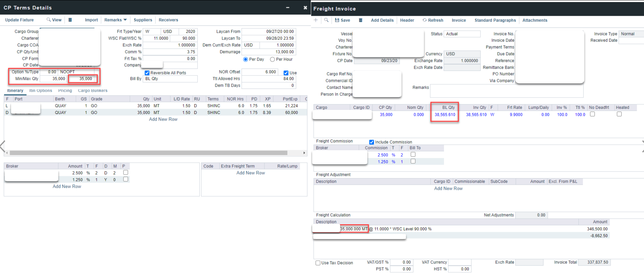Click the delete trash icon in Freight Invoice
The image size is (644, 278).
coord(360,20)
